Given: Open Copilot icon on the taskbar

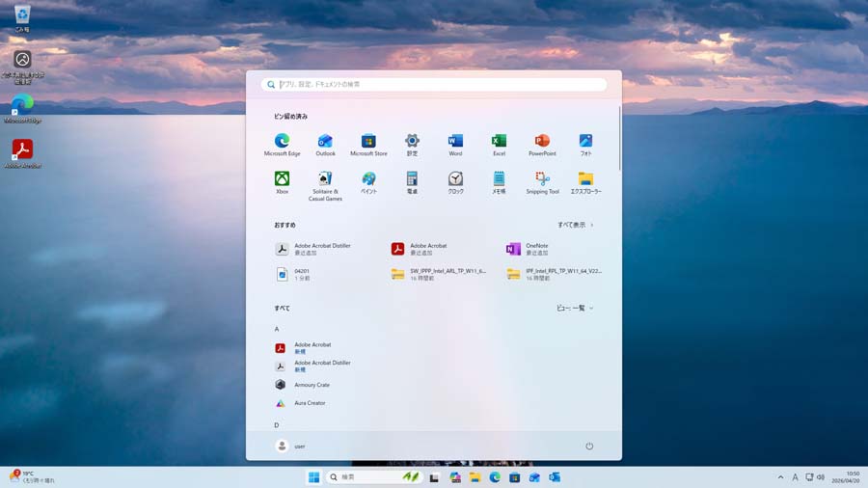Looking at the screenshot, I should pyautogui.click(x=455, y=477).
